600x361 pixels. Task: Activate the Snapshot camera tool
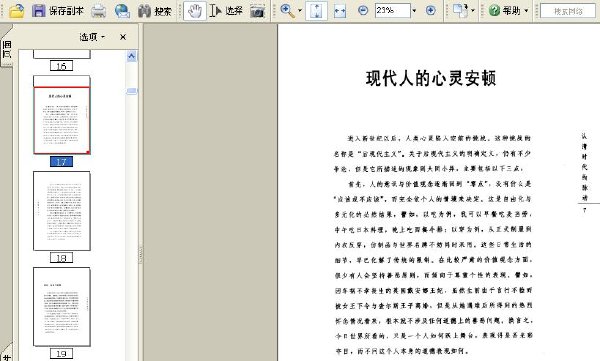pos(258,11)
